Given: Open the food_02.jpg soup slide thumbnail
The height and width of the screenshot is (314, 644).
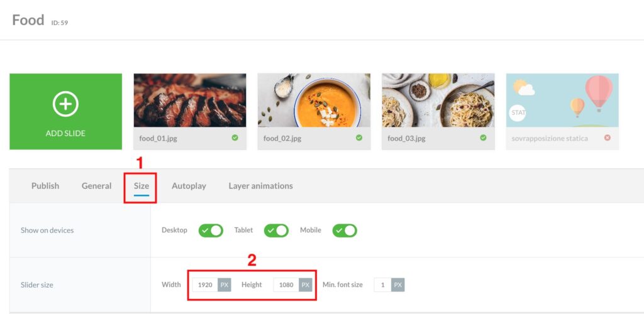Looking at the screenshot, I should coord(314,100).
